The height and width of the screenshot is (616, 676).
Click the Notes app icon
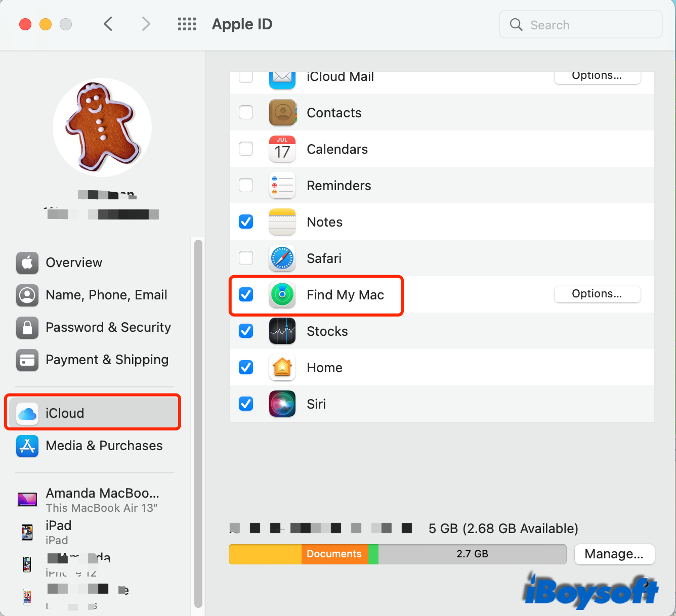tap(282, 222)
